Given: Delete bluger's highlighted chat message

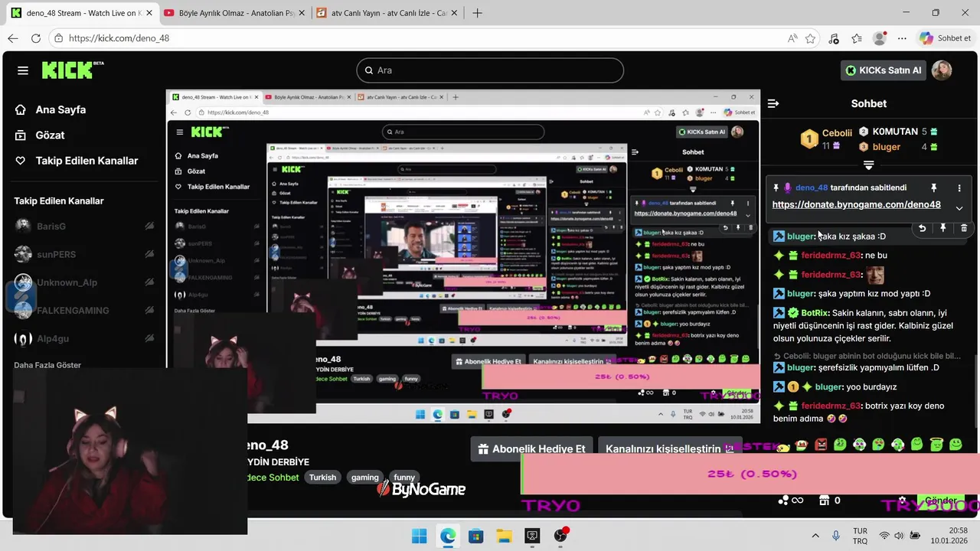Looking at the screenshot, I should coord(963,227).
